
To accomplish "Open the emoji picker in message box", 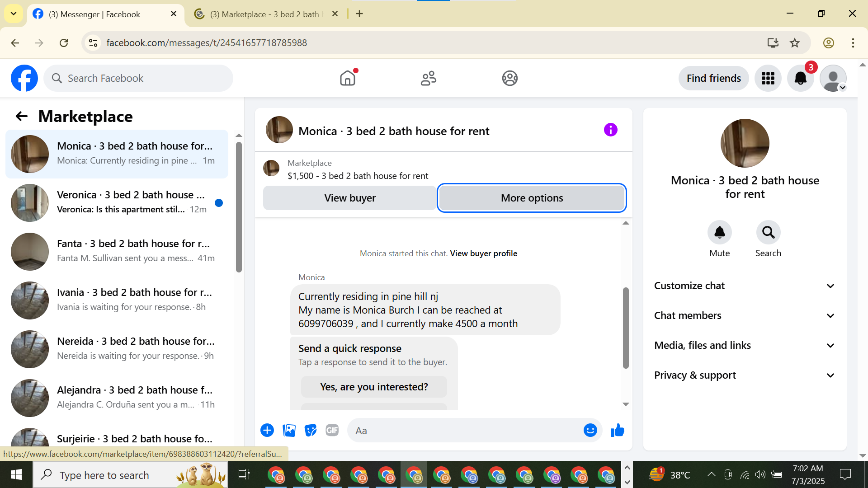I will (x=590, y=430).
